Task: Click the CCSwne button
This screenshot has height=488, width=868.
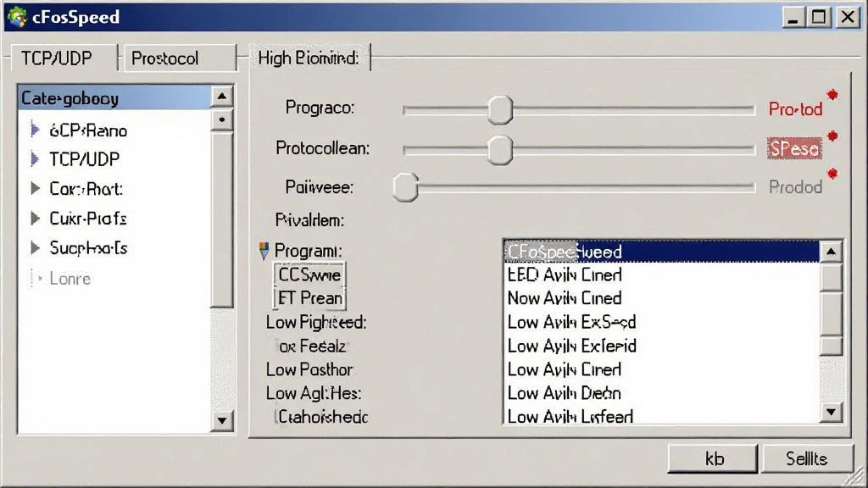Action: [309, 274]
